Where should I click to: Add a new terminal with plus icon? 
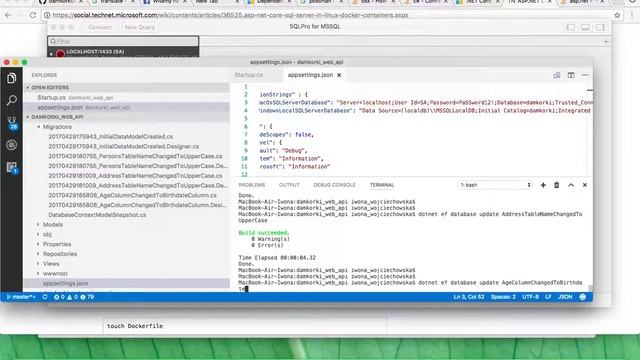coord(543,185)
